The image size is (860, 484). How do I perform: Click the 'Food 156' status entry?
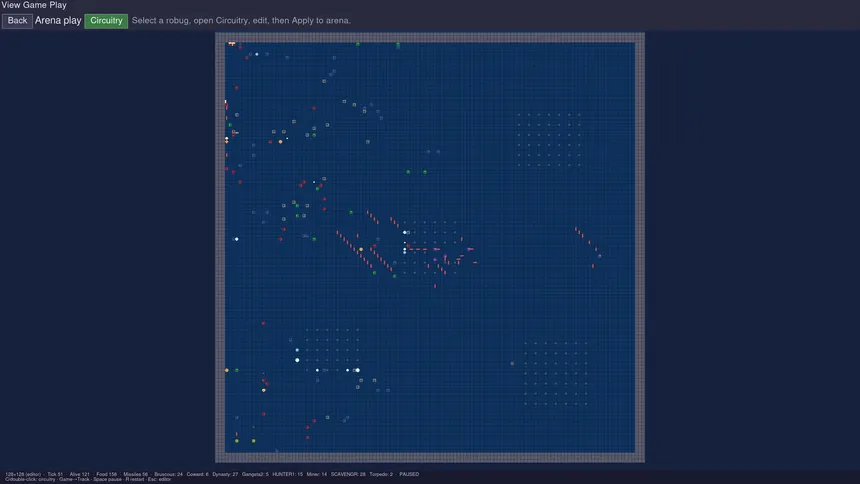coord(106,475)
